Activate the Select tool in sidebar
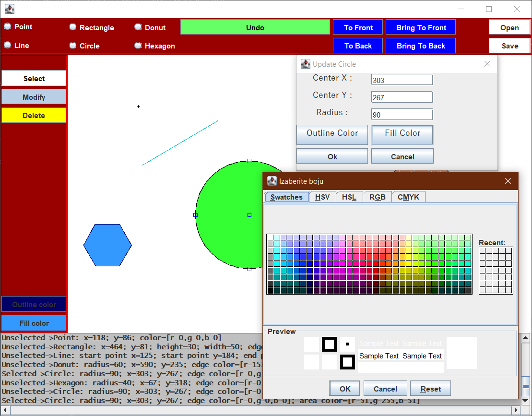532x416 pixels. click(34, 78)
